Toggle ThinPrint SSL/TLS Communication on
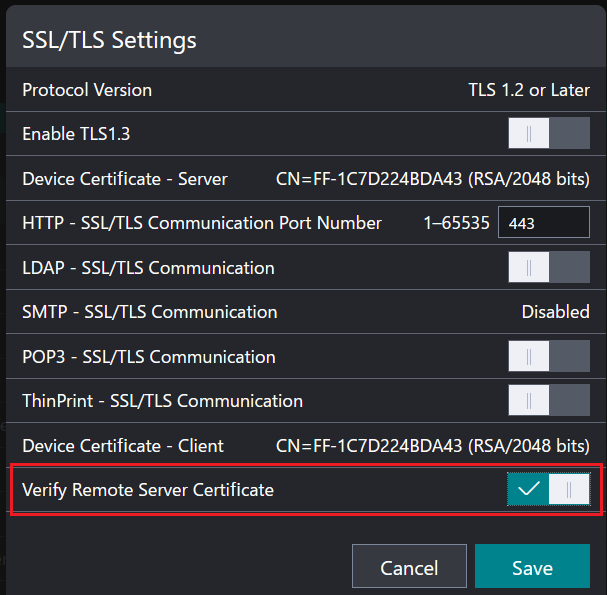This screenshot has height=595, width=607. [x=549, y=400]
